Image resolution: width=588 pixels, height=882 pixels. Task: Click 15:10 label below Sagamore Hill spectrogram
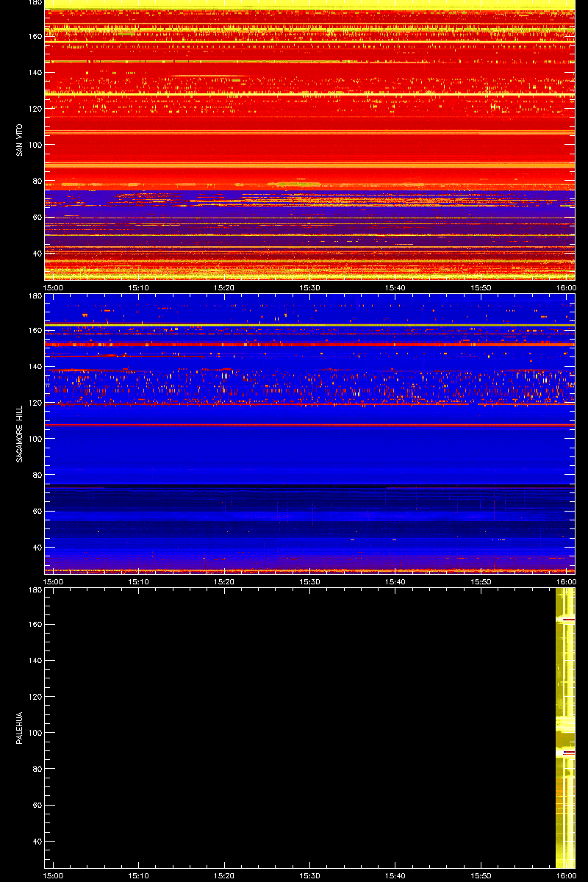pyautogui.click(x=140, y=582)
